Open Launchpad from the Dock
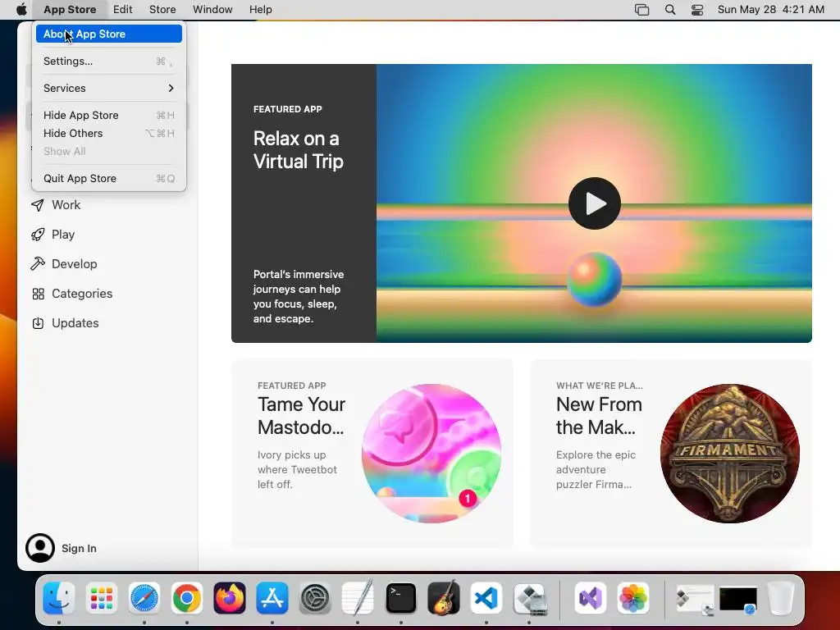The height and width of the screenshot is (630, 840). (101, 598)
